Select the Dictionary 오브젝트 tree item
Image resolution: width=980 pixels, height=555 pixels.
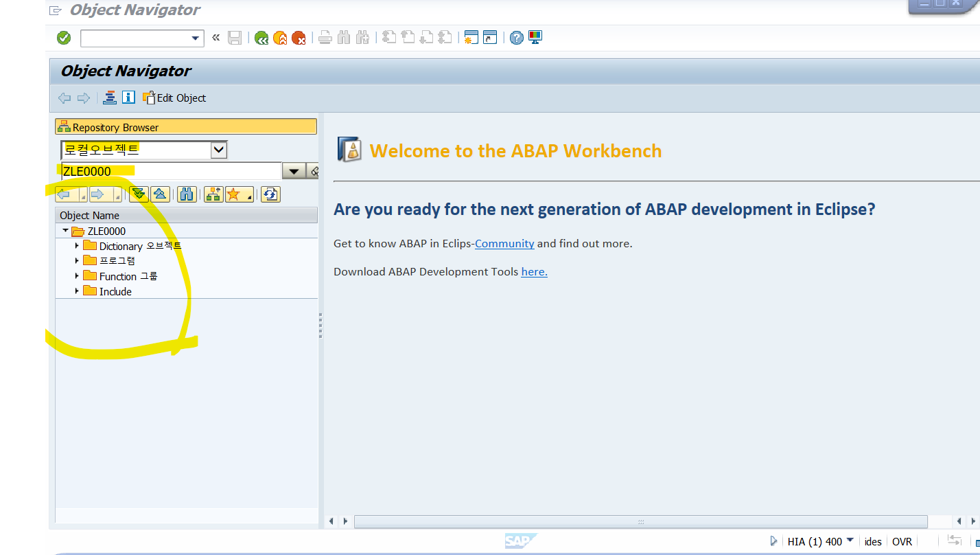(x=140, y=246)
